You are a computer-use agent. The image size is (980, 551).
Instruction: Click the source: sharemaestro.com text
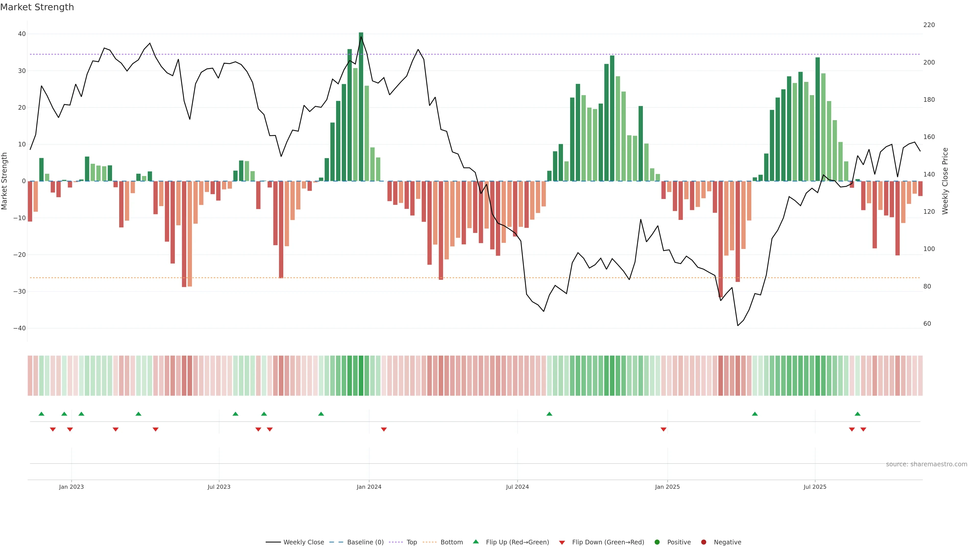pos(926,464)
